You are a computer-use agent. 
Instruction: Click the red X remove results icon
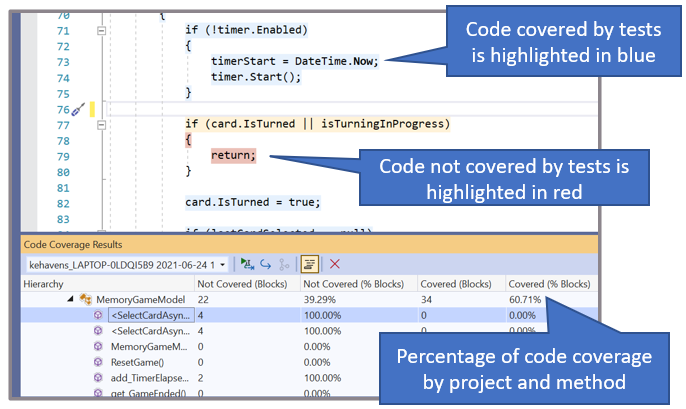pos(335,264)
